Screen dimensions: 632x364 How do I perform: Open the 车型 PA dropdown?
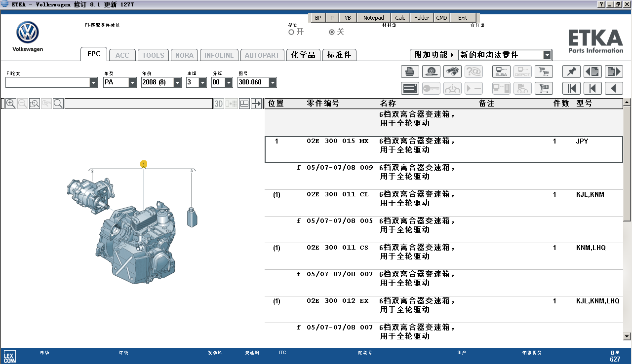132,82
